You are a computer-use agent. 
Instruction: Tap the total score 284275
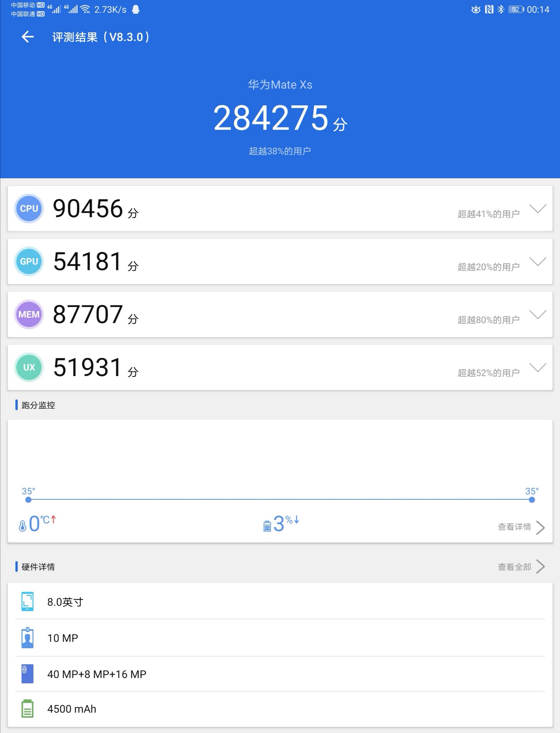point(271,118)
